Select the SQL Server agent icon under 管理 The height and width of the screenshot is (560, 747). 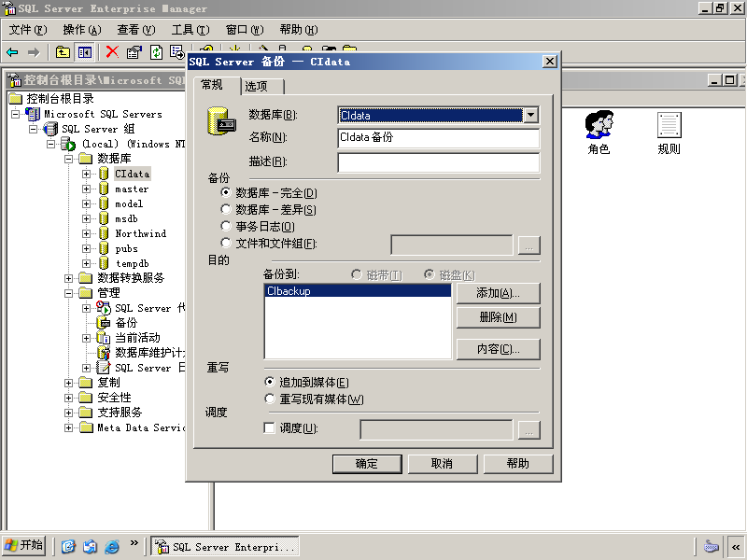pyautogui.click(x=104, y=308)
